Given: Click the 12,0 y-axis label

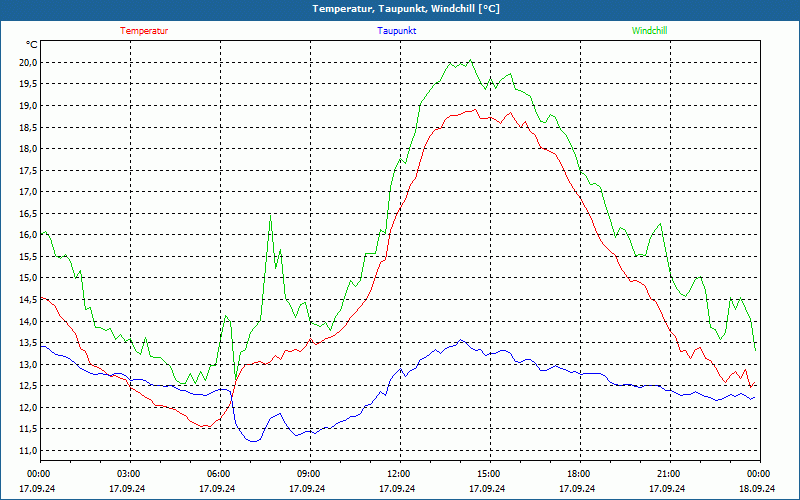Looking at the screenshot, I should [28, 408].
